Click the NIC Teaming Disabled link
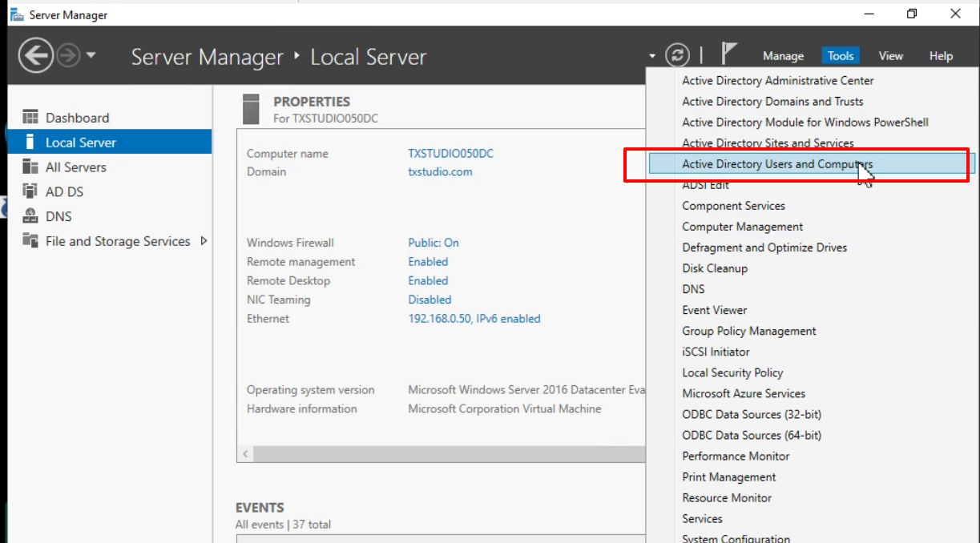This screenshot has height=543, width=980. point(430,300)
